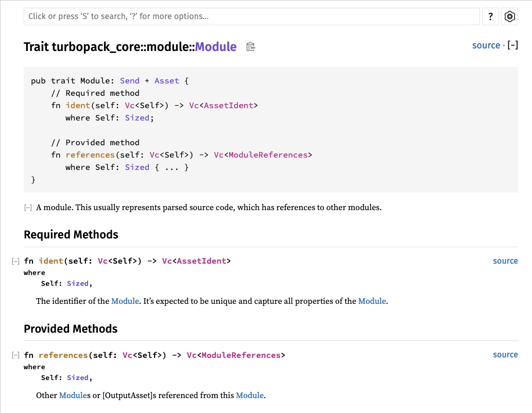
Task: Open Module link after 'all properties of the'
Action: (x=372, y=301)
